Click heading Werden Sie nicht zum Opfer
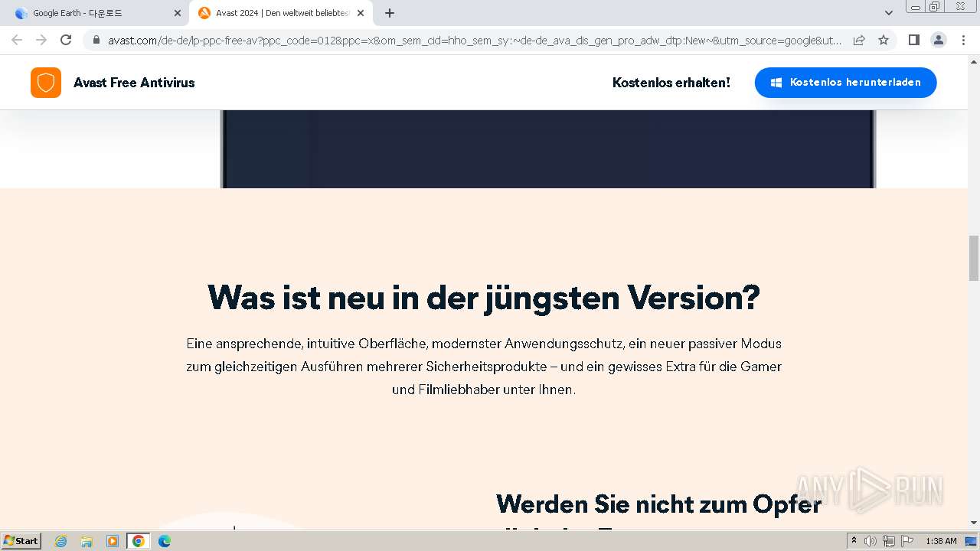 point(658,504)
